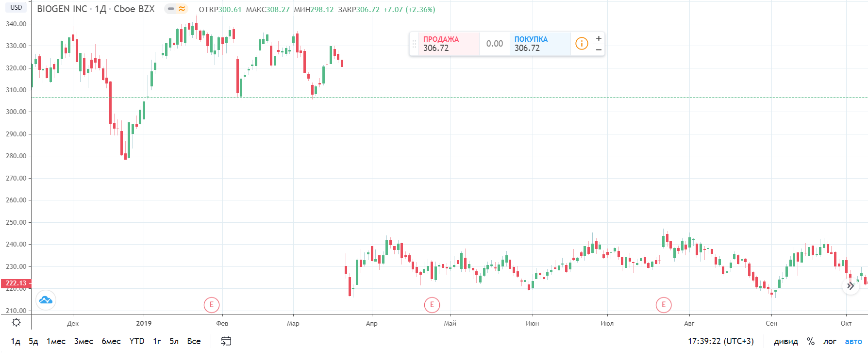Click the МИН298.12 low value
Viewport: 868px width, 364px height.
(x=314, y=9)
